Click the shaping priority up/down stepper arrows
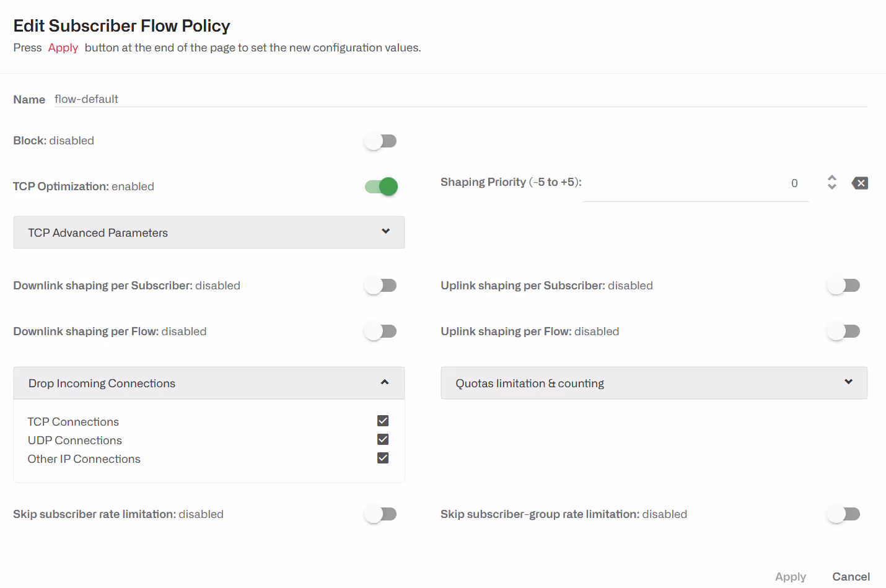Screen dimensions: 886x588 pyautogui.click(x=832, y=182)
